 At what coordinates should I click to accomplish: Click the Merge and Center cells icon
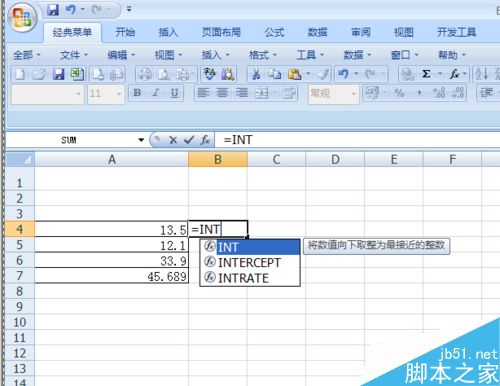click(x=262, y=93)
